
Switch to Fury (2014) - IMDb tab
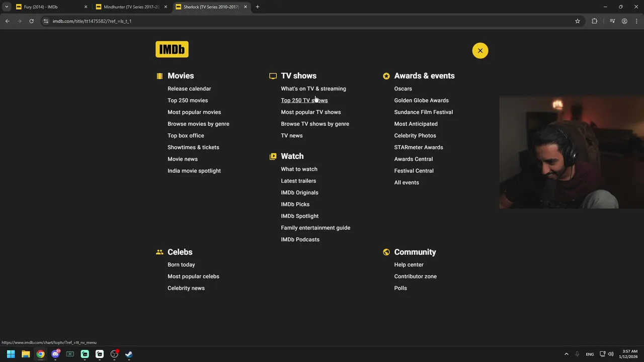click(x=52, y=7)
